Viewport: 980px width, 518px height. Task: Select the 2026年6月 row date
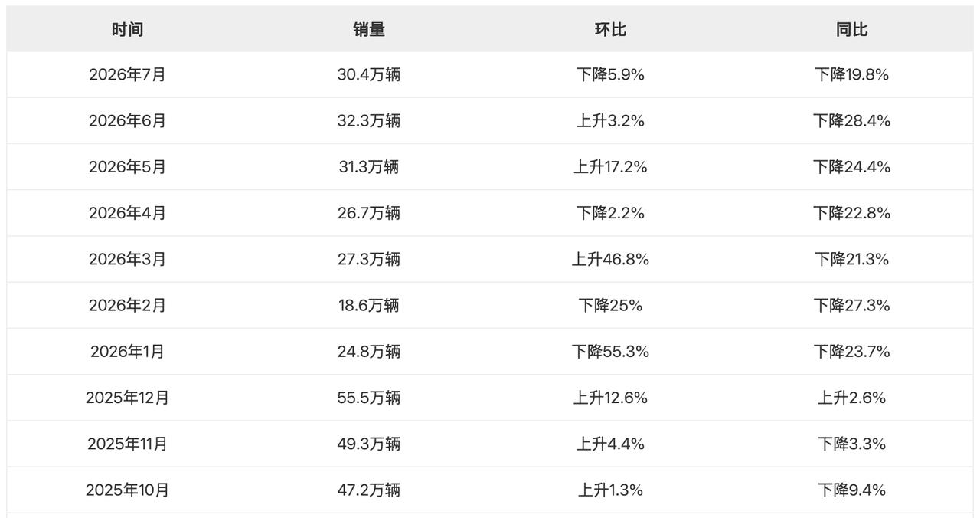[x=127, y=121]
